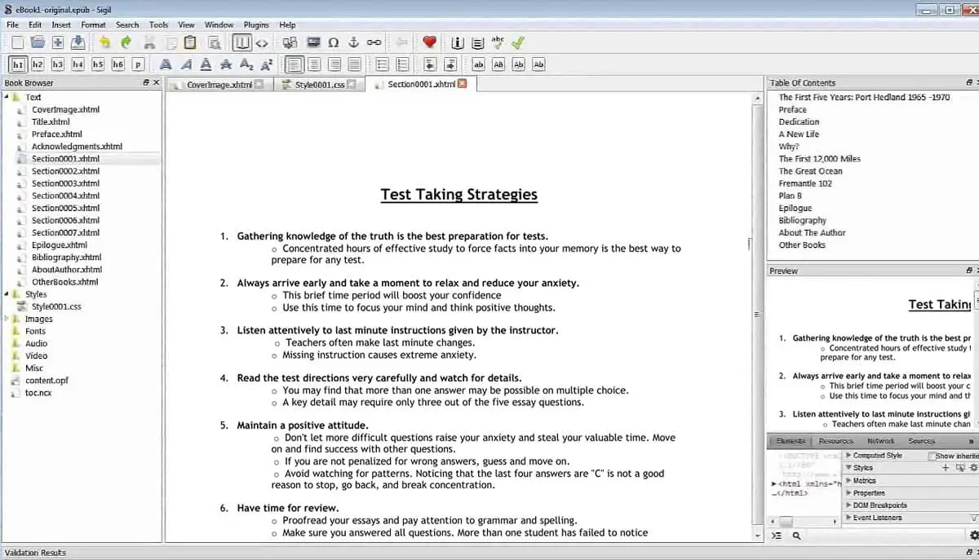Jump to Epilogue in Table Of Contents
The image size is (979, 560).
[795, 208]
